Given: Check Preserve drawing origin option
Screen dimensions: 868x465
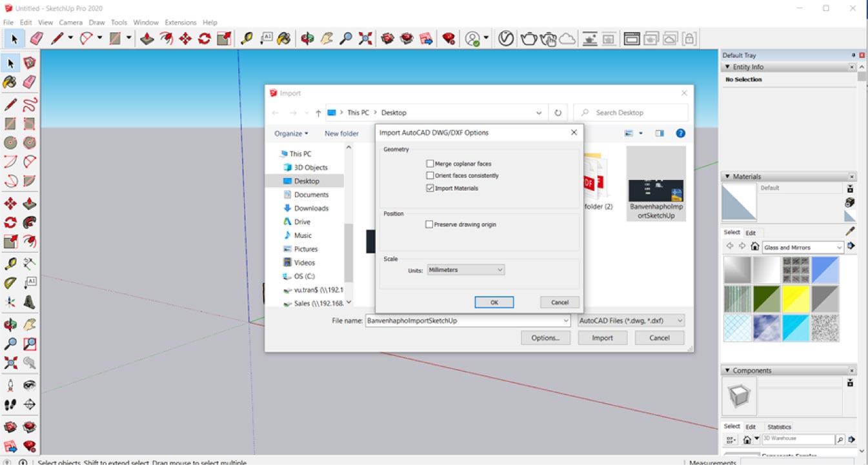Looking at the screenshot, I should coord(430,224).
